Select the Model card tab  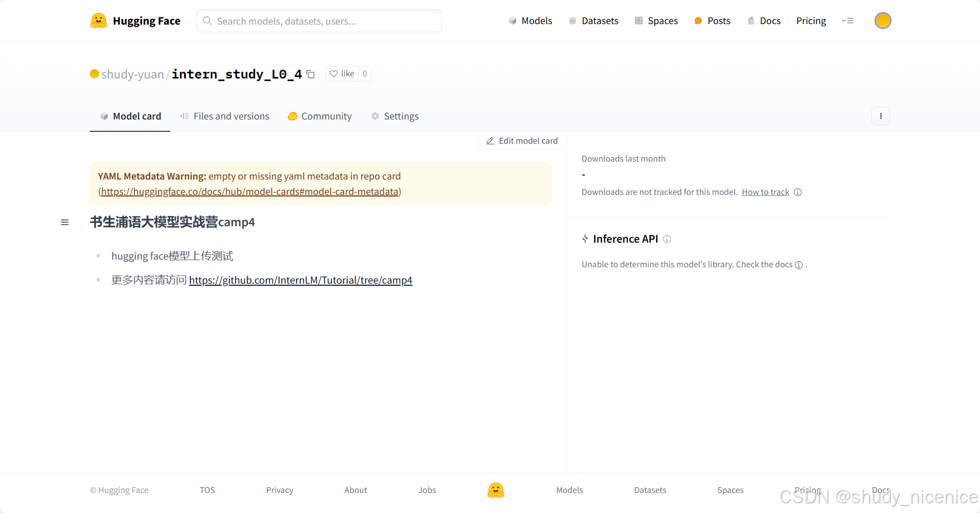click(130, 116)
